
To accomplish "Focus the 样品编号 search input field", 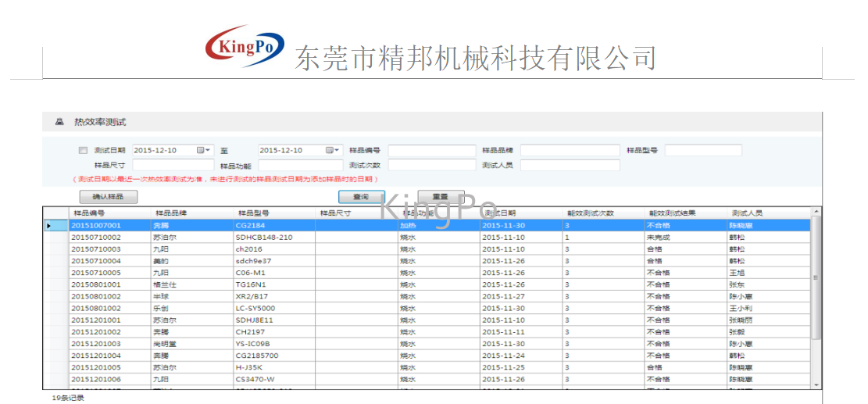I will (x=432, y=151).
